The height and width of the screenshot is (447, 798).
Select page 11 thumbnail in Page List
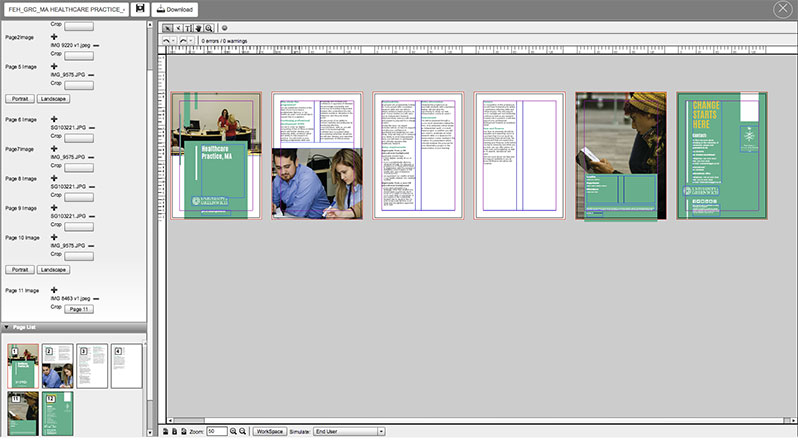pos(23,413)
